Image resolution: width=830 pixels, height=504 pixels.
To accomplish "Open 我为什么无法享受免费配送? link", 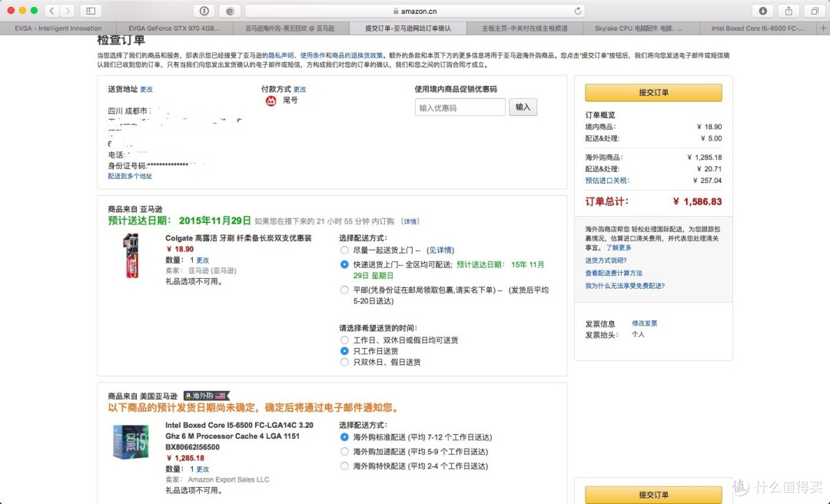I will coord(625,286).
